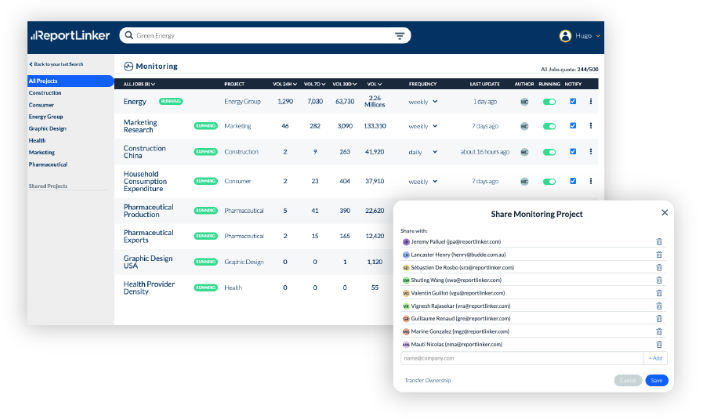Select All Projects in sidebar

70,81
